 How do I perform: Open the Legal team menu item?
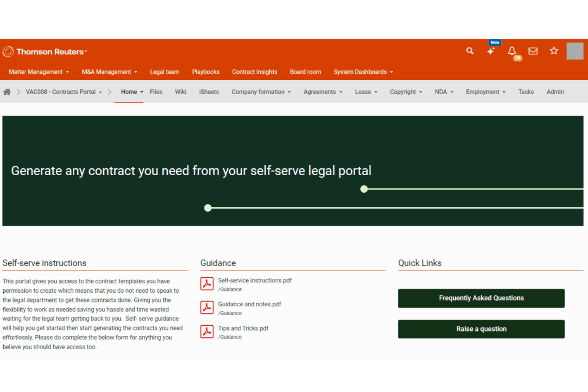(x=164, y=72)
